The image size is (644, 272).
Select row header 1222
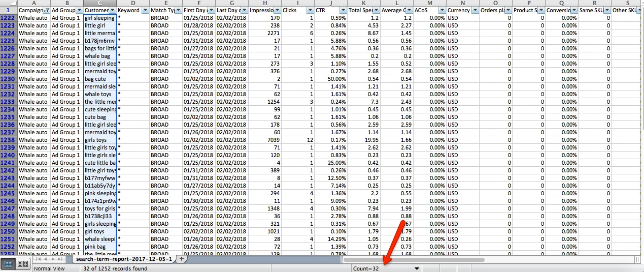(9, 18)
